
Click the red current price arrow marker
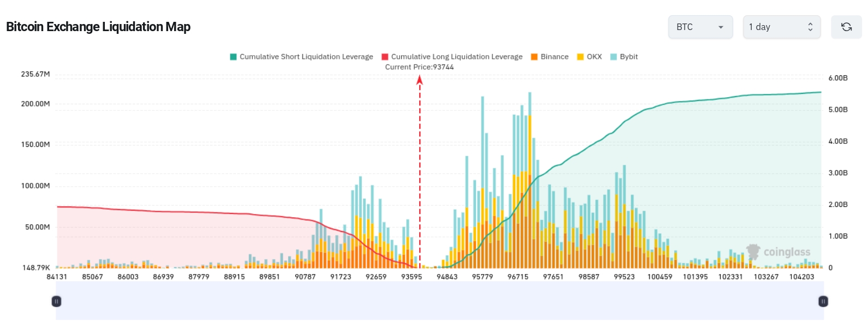coord(419,80)
